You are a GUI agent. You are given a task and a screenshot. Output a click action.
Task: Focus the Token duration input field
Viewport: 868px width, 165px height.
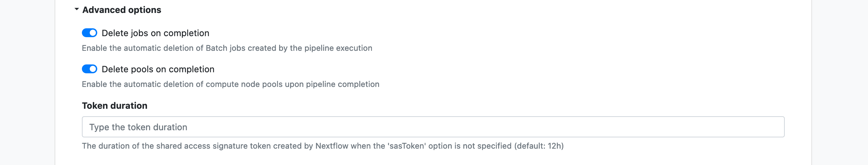pos(433,127)
